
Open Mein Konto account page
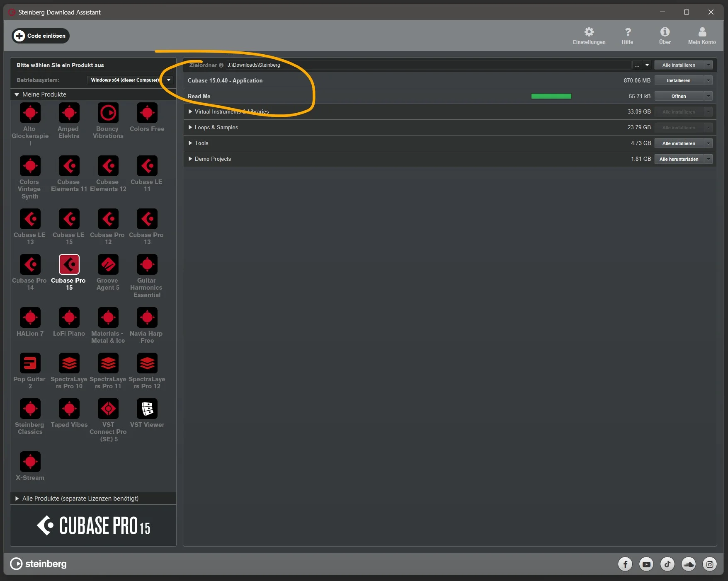(702, 36)
